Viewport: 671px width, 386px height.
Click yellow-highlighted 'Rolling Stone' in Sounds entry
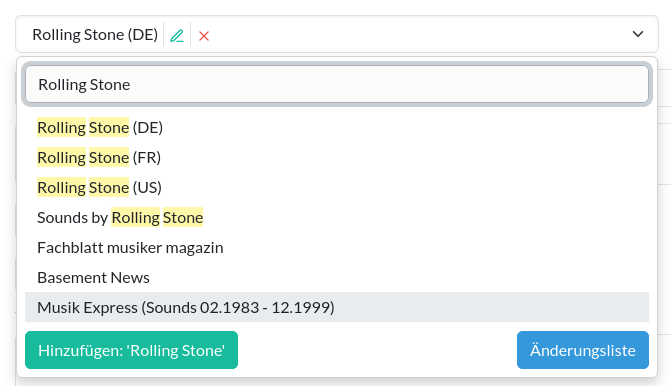coord(157,217)
